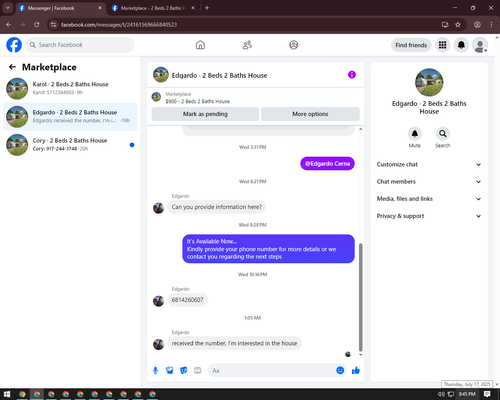Bookmark this page with the star icon

pos(458,25)
